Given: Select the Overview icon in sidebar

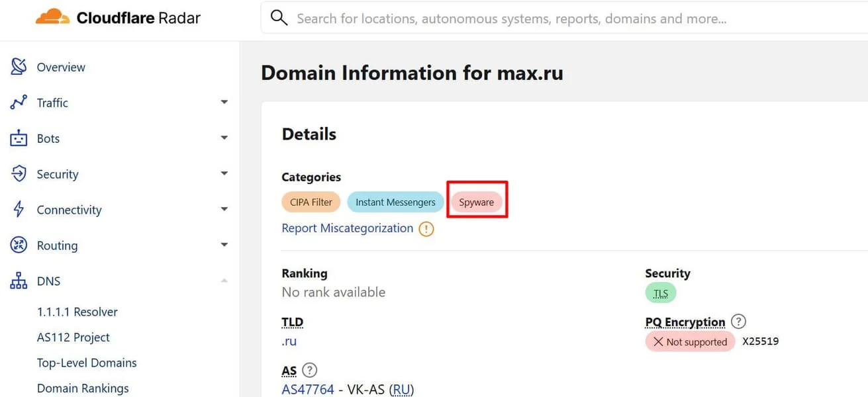Looking at the screenshot, I should coord(17,66).
